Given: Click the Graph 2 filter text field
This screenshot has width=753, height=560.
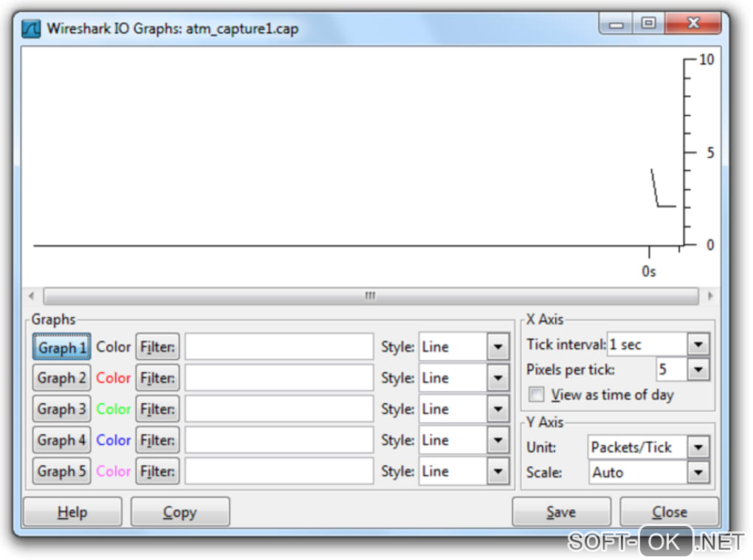Looking at the screenshot, I should pyautogui.click(x=279, y=378).
